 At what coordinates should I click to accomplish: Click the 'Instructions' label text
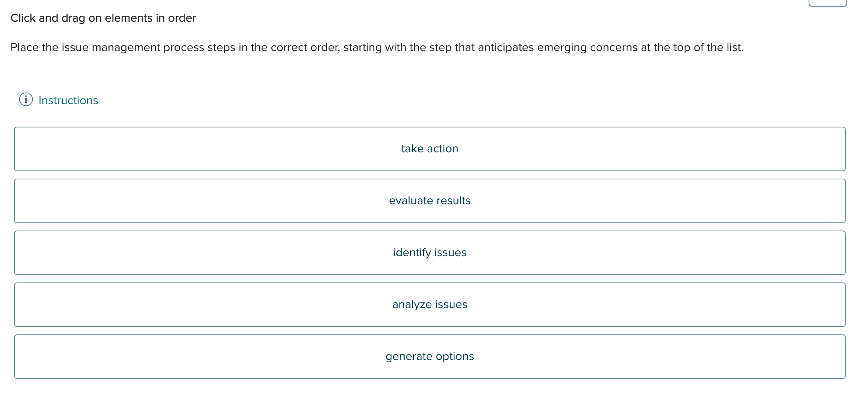pos(68,100)
